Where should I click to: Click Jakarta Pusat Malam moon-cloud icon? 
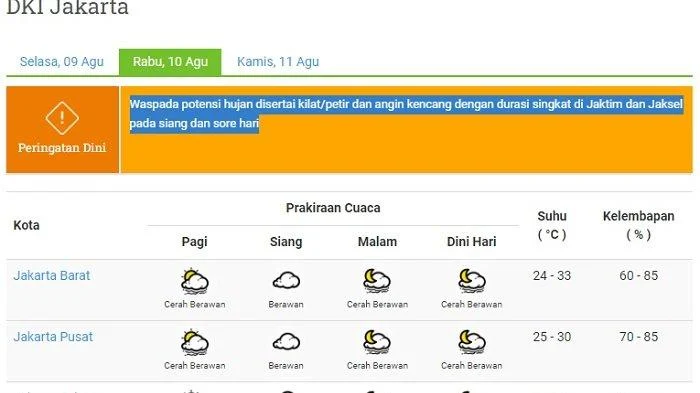click(x=377, y=342)
